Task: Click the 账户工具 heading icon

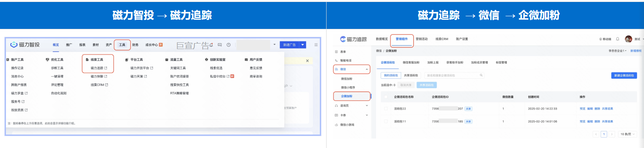Action: pos(8,59)
